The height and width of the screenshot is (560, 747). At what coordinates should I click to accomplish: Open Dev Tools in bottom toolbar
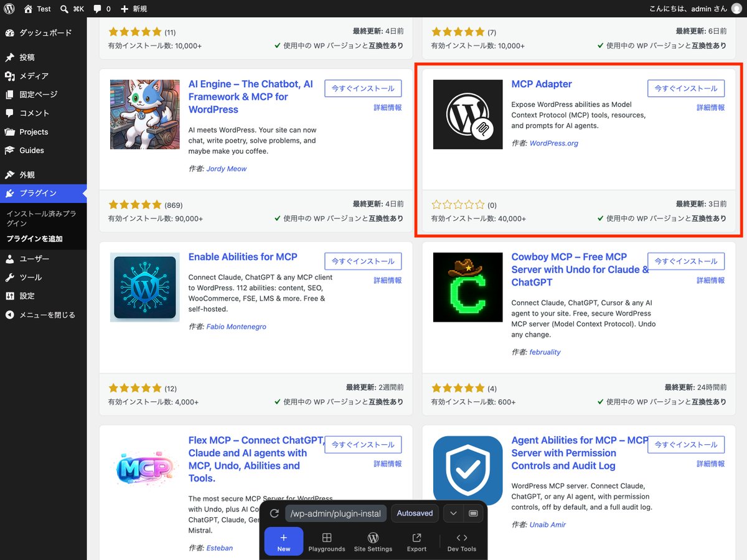click(462, 542)
